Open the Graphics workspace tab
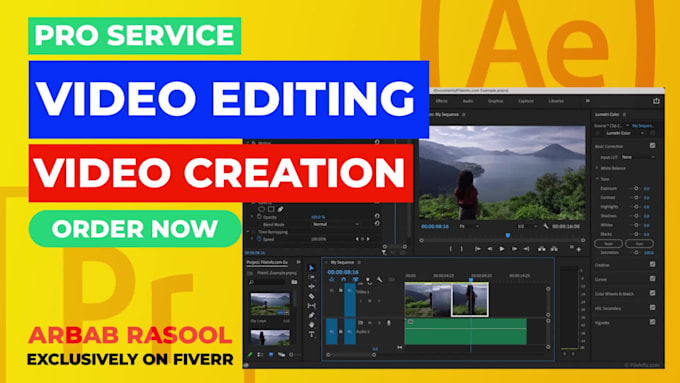This screenshot has height=383, width=680. point(495,101)
